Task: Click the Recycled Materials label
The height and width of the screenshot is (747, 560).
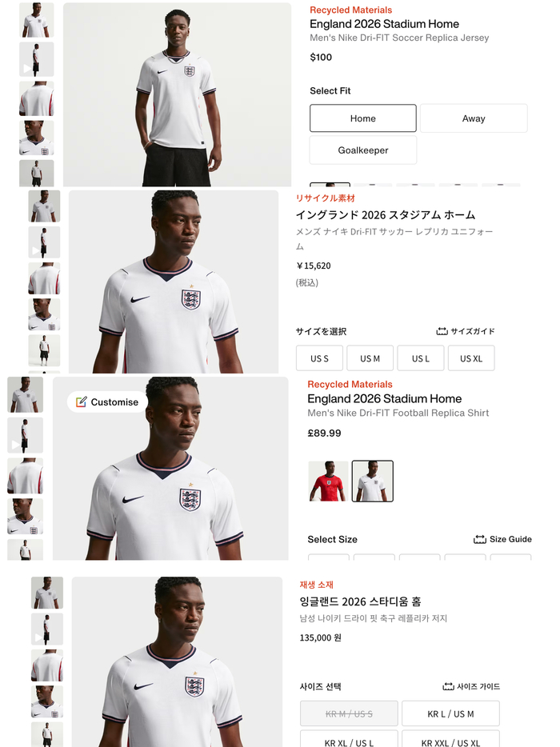Action: pos(350,10)
